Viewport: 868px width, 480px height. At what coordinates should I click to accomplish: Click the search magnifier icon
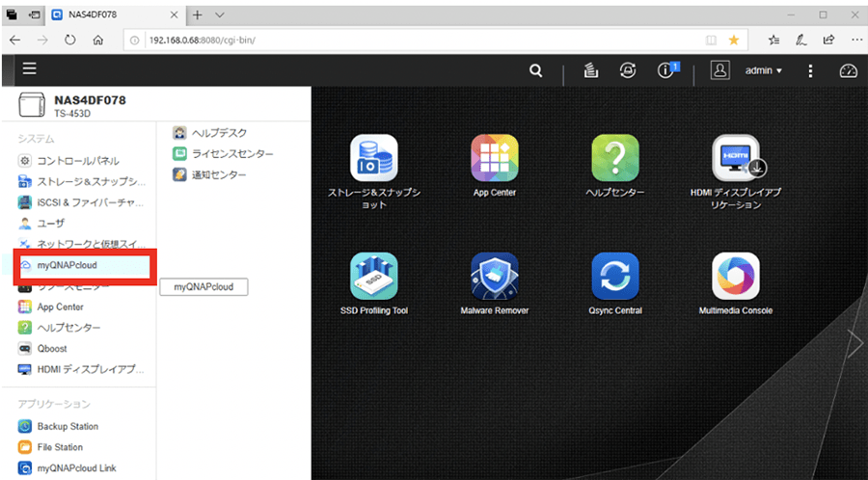535,70
